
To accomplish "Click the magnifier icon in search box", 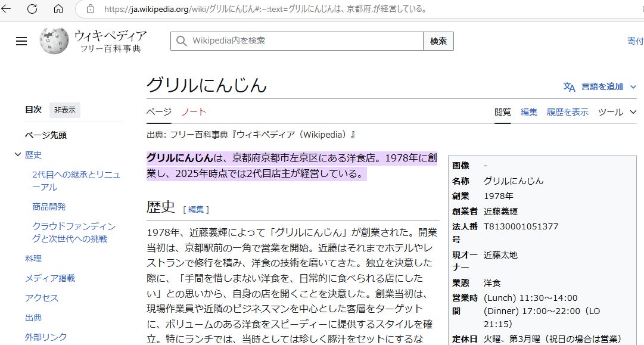I will [x=181, y=41].
